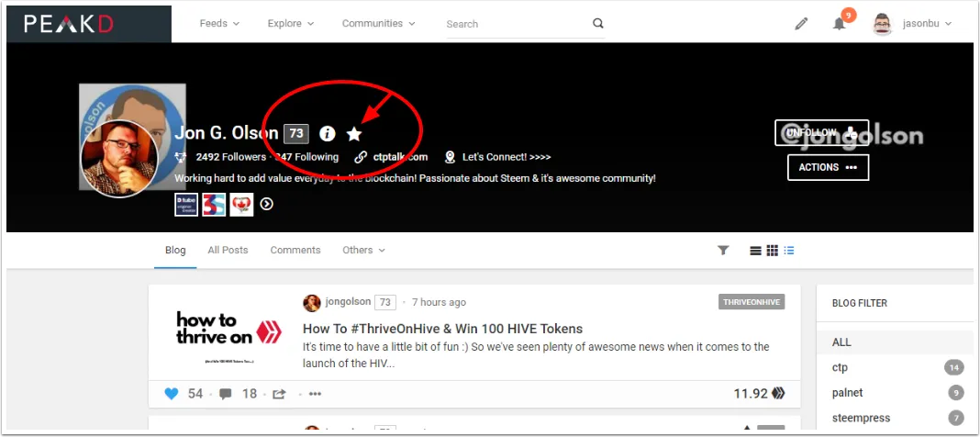Visit the ctptalk.com website link

(401, 157)
